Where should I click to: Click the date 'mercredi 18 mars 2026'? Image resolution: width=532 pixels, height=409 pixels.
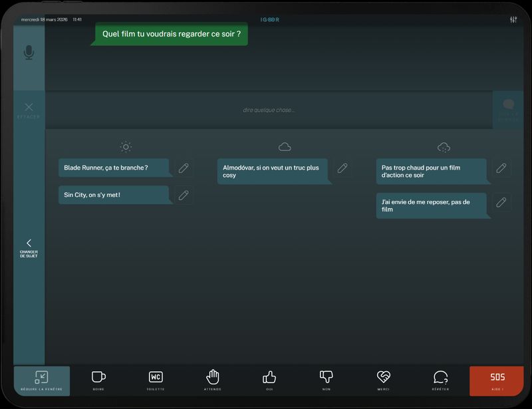44,20
